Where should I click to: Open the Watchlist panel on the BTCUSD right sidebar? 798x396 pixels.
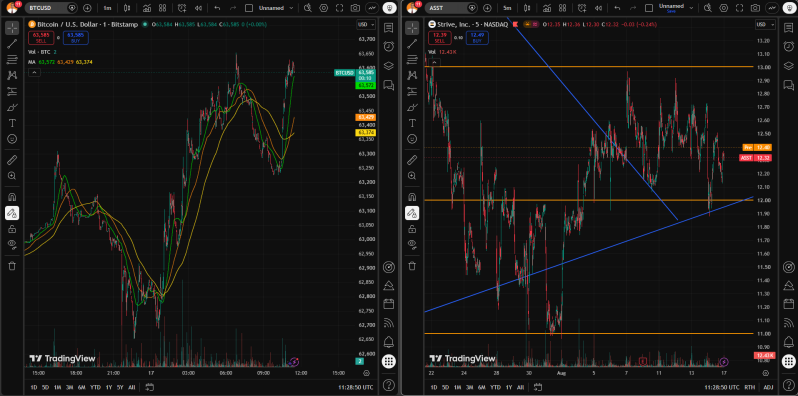pos(388,27)
